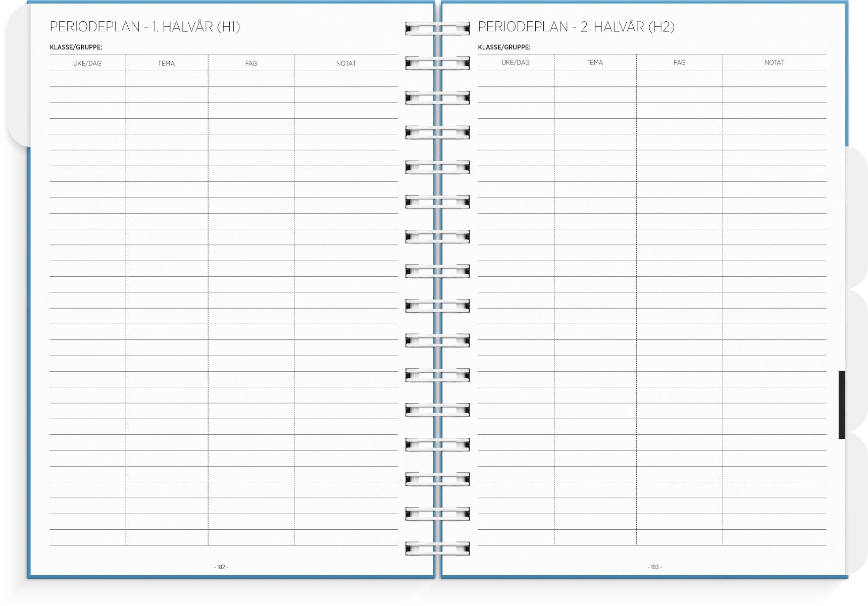
Task: Select the black marker tab on the right edge
Action: point(842,405)
